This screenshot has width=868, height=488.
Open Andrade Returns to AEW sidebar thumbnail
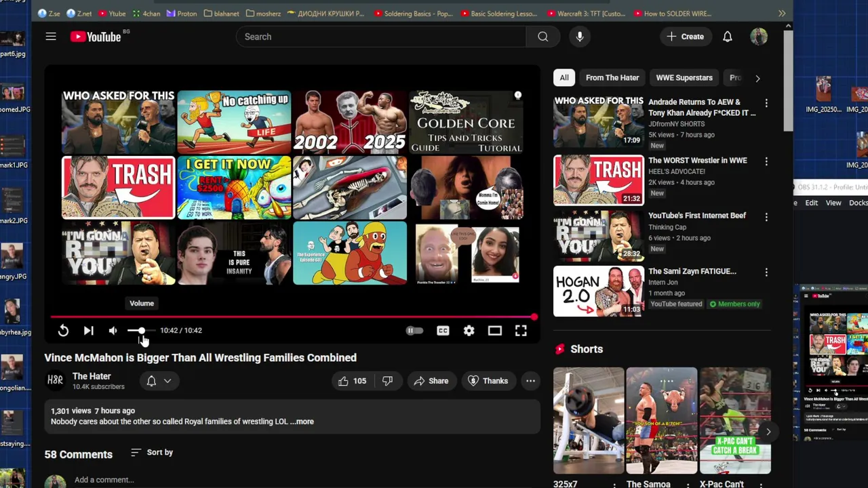pyautogui.click(x=599, y=121)
